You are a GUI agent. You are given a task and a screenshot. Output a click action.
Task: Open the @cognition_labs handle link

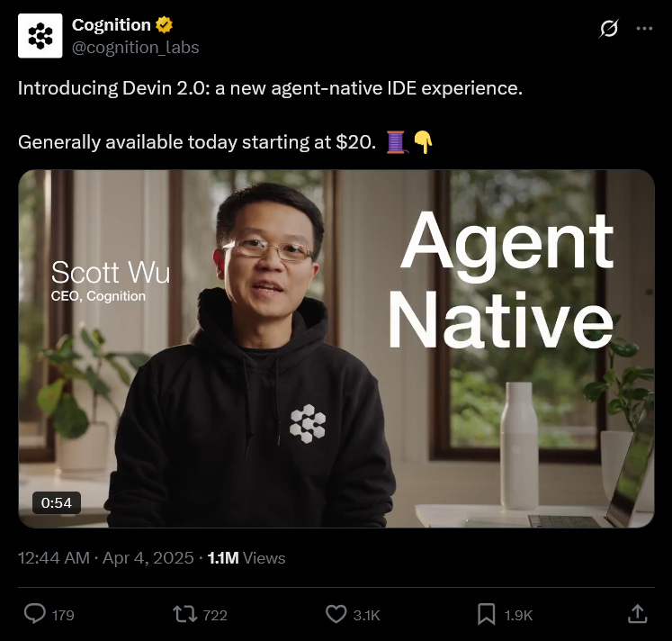coord(136,47)
